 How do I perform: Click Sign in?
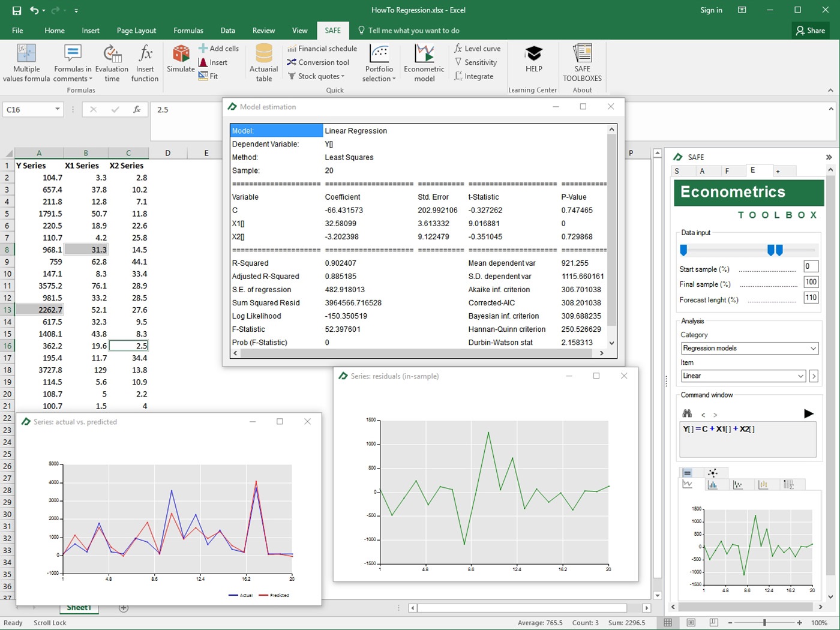pos(711,10)
